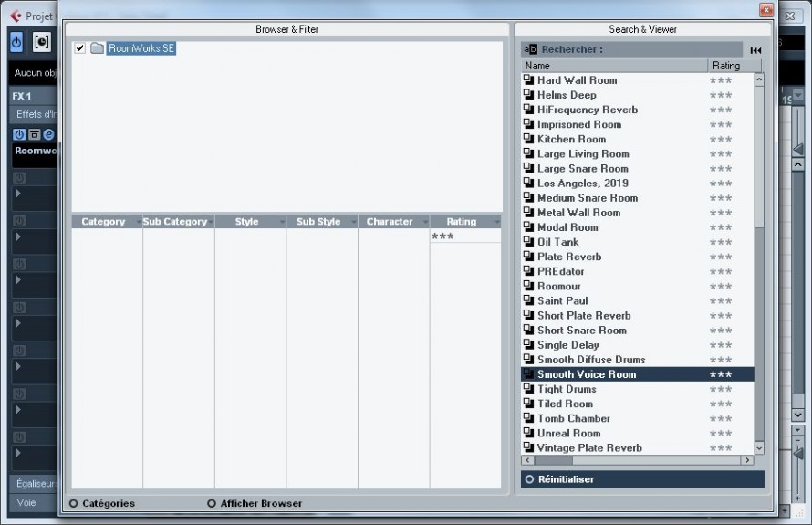This screenshot has width=812, height=525.
Task: Bypass the RoomWorks insert effect slot
Action: click(35, 134)
